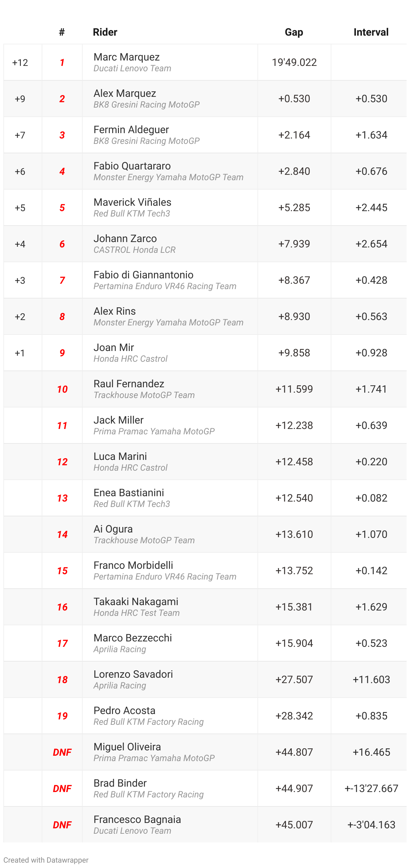Select the Fermin Aldeguer row name
Screen dimensions: 410x868
131,130
